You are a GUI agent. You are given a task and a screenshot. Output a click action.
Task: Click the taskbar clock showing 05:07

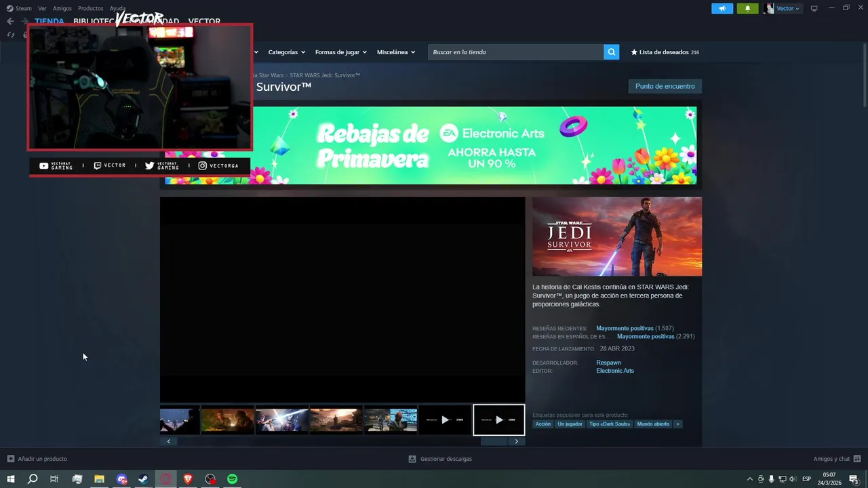pyautogui.click(x=831, y=479)
